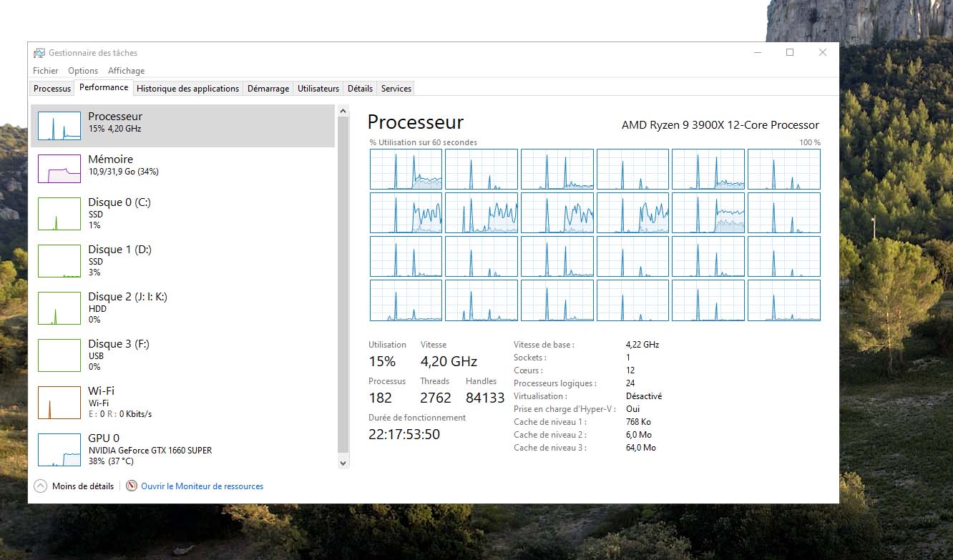The image size is (953, 560).
Task: Select the GPU 0 graph thumbnail
Action: click(x=59, y=449)
